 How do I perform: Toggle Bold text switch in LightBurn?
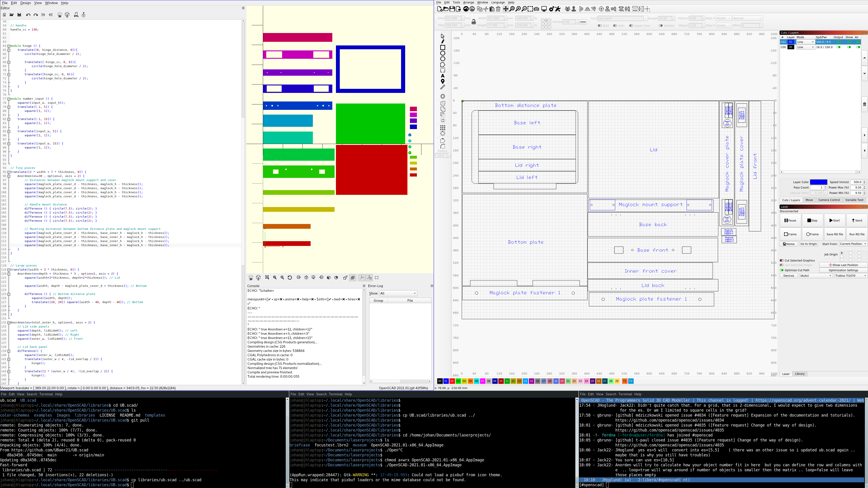(600, 26)
